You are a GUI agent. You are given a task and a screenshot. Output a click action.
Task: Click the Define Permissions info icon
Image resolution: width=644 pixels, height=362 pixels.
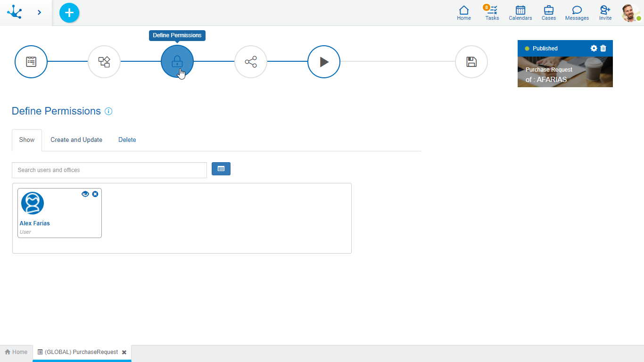[x=108, y=112]
